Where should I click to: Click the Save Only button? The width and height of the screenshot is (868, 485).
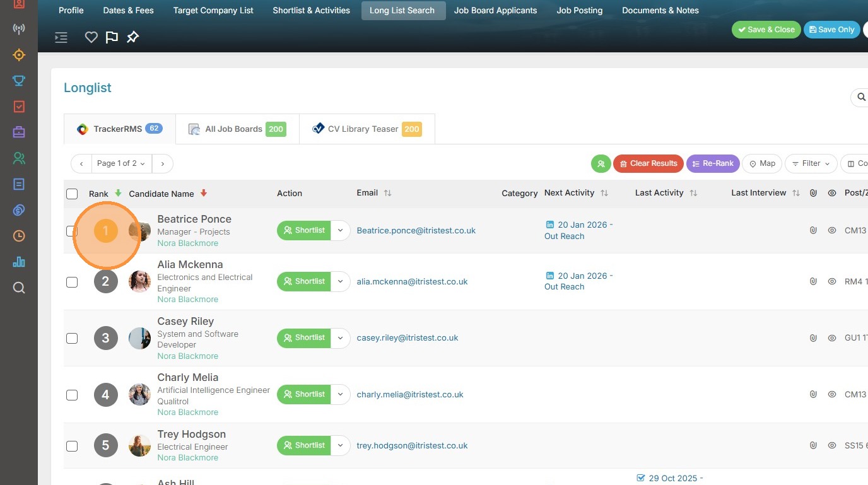tap(831, 30)
